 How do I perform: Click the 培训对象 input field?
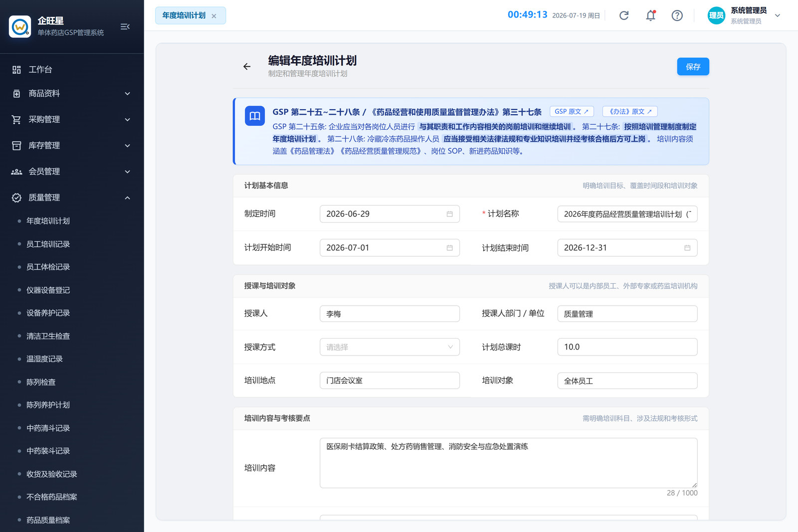pyautogui.click(x=627, y=380)
